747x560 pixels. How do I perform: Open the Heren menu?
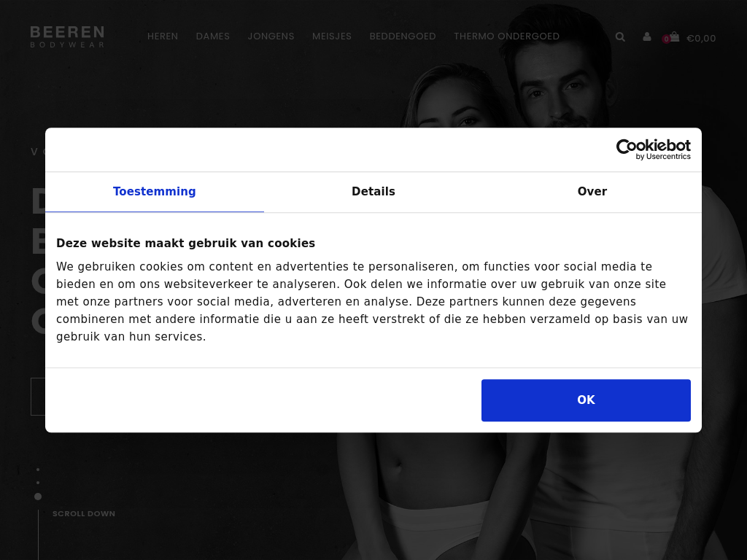(163, 36)
